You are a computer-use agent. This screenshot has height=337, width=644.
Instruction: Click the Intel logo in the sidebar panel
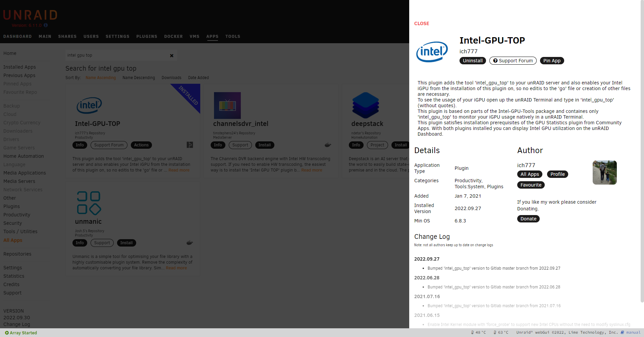pyautogui.click(x=432, y=52)
